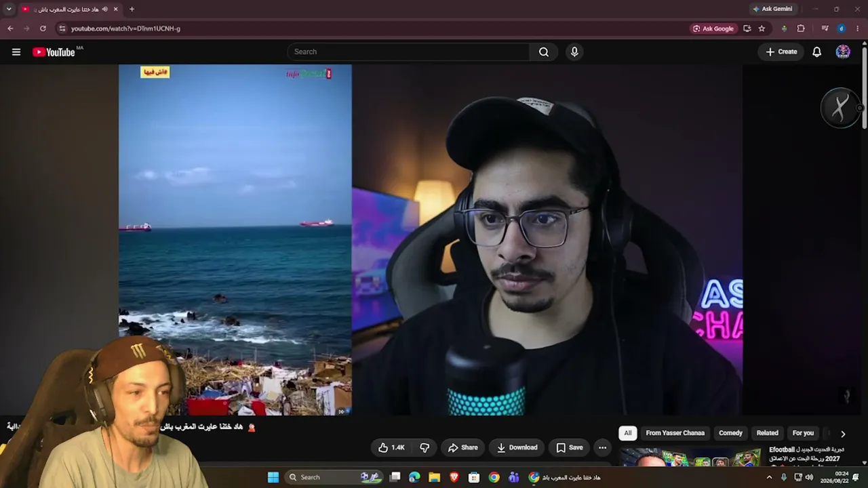
Task: Open Task View from the taskbar
Action: [x=395, y=477]
